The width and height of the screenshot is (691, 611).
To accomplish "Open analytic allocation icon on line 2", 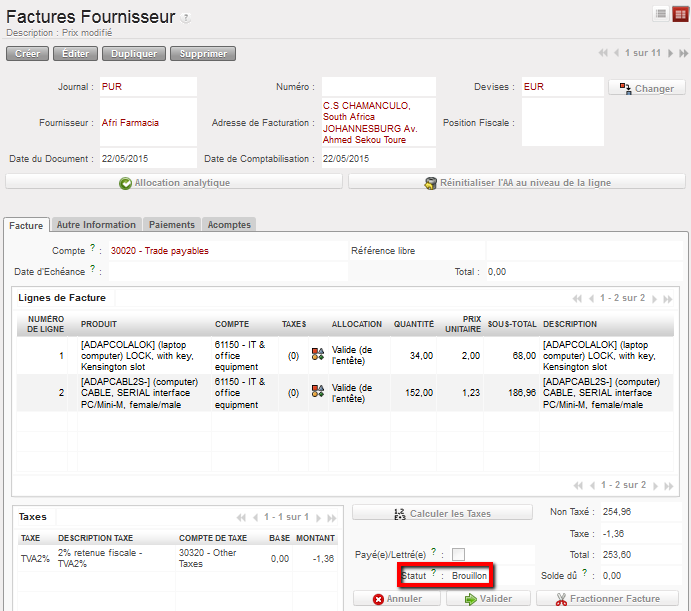I will (x=318, y=392).
